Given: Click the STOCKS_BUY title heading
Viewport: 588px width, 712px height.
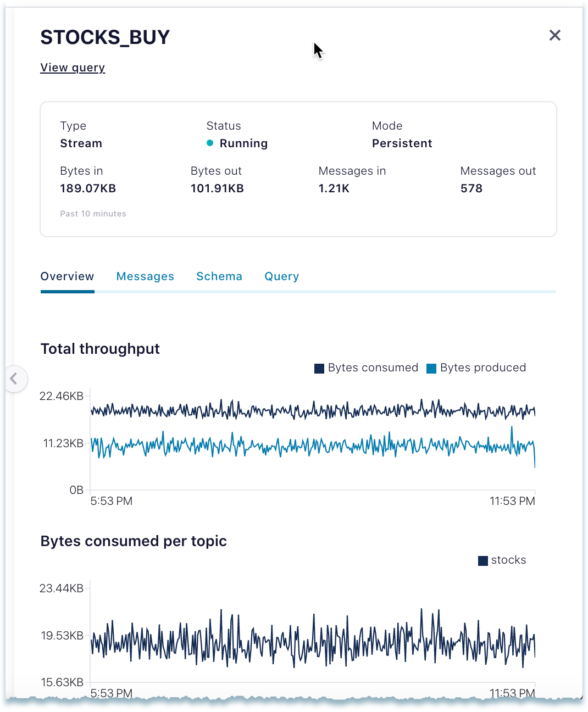Looking at the screenshot, I should (105, 37).
